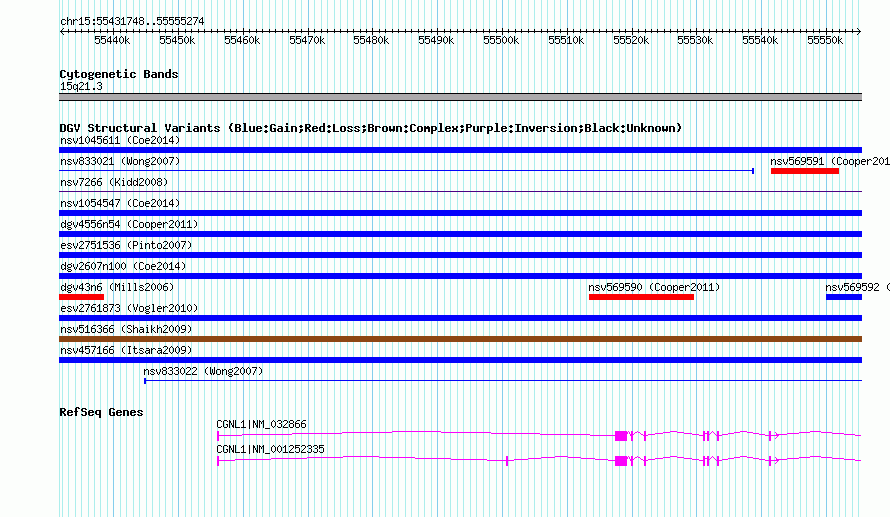Select the dgv4556n54 (Cooper2011) label
This screenshot has height=517, width=890.
(x=128, y=224)
